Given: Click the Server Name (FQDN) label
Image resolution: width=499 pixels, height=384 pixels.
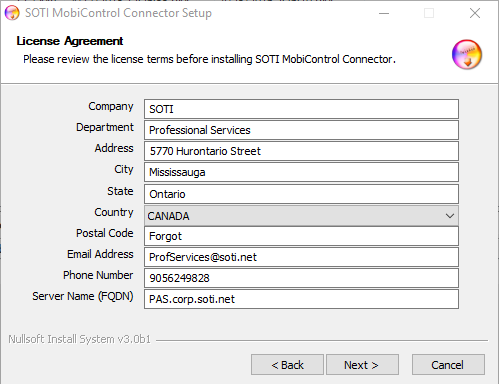Looking at the screenshot, I should click(x=83, y=296).
